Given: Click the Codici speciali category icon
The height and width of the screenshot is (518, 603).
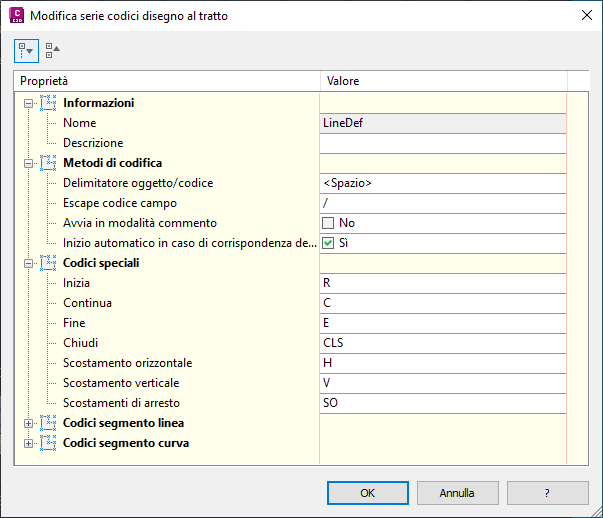Looking at the screenshot, I should tap(48, 263).
